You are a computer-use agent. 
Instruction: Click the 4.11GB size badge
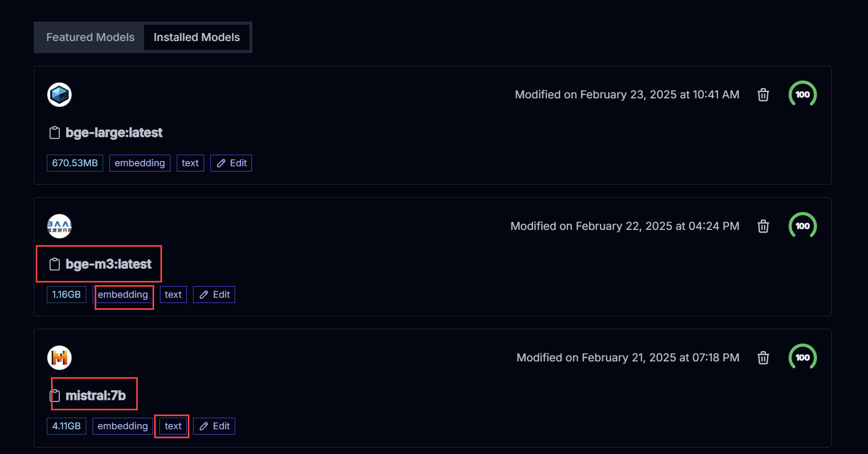pos(66,426)
